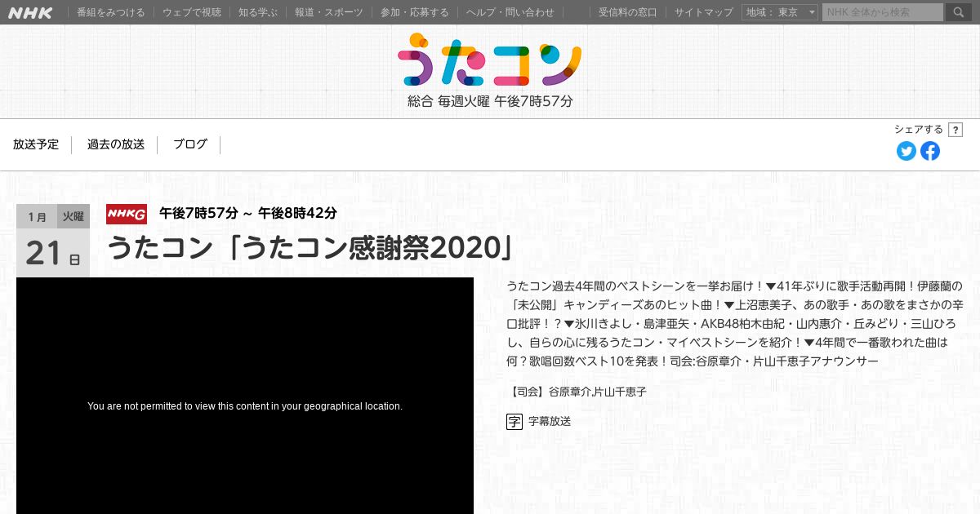The width and height of the screenshot is (980, 514).
Task: Click the date box showing 21日
Action: click(x=53, y=254)
